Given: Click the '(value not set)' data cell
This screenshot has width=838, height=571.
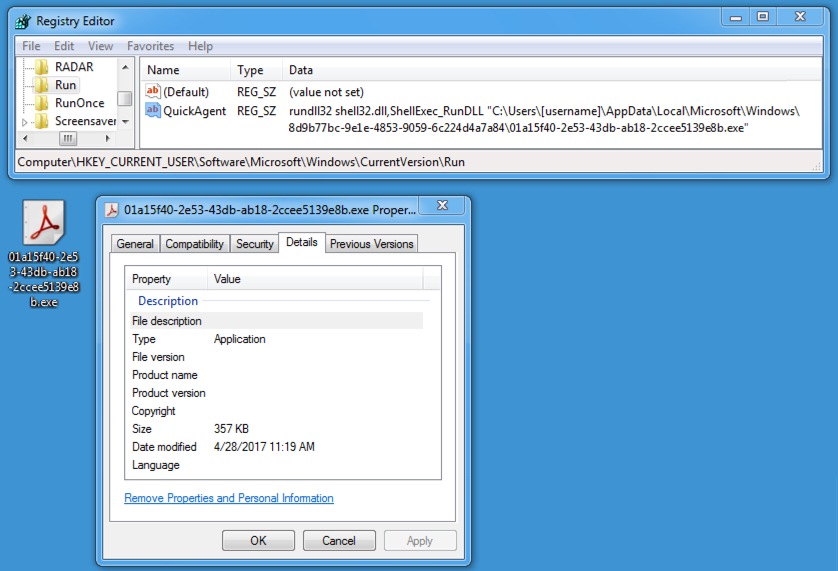Looking at the screenshot, I should click(326, 92).
